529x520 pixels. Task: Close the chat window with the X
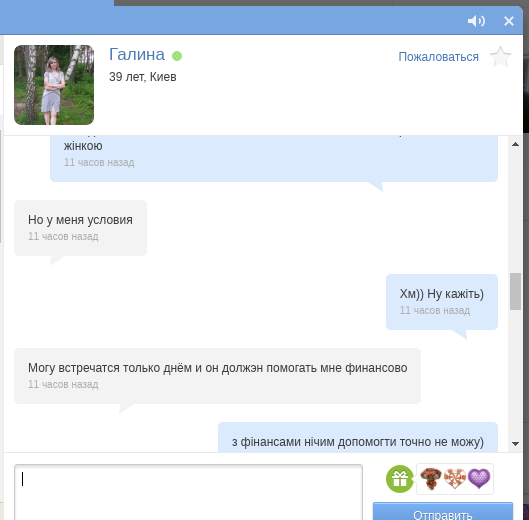tap(509, 21)
